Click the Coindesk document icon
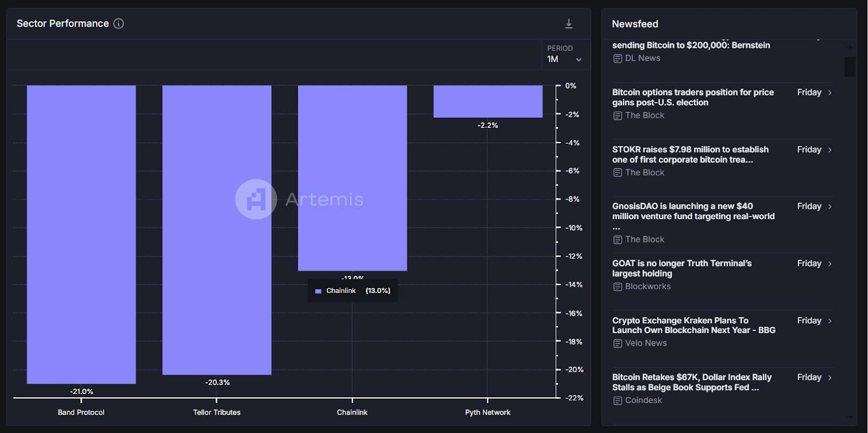The height and width of the screenshot is (433, 868). click(617, 401)
